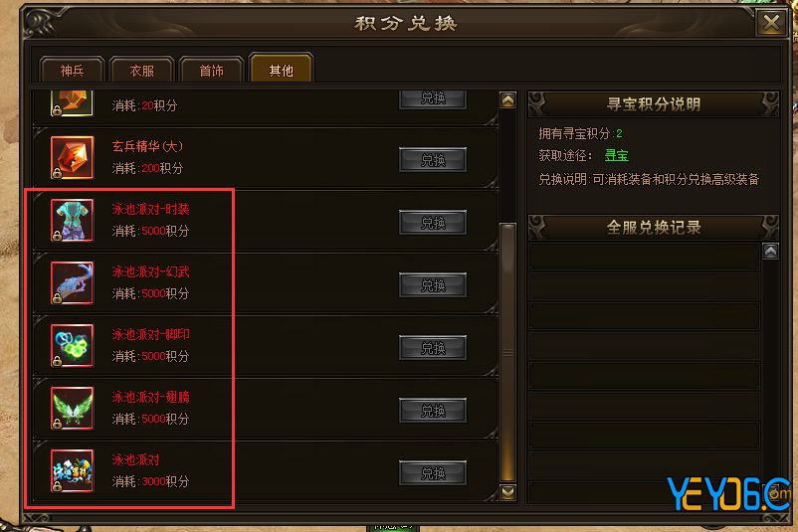Switch to the 首饰 tab
The width and height of the screenshot is (798, 532).
(x=211, y=71)
